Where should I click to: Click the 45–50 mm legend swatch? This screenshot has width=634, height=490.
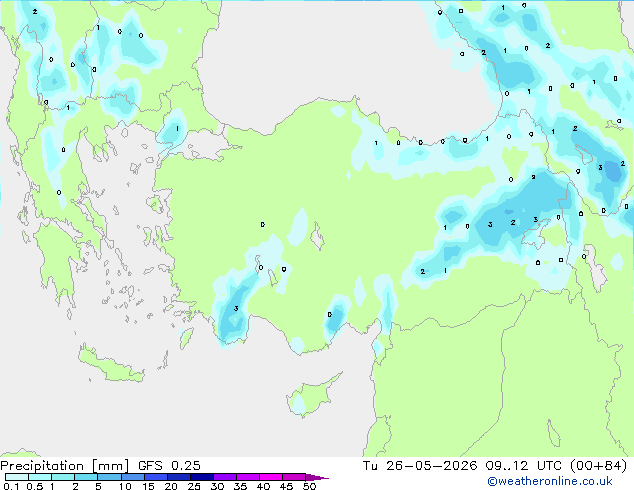[294, 477]
